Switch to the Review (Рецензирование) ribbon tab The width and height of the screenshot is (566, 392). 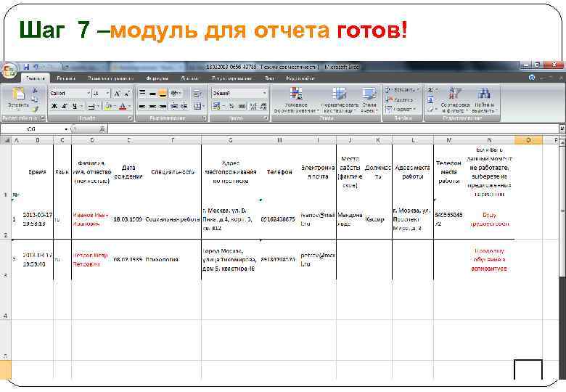[x=231, y=78]
